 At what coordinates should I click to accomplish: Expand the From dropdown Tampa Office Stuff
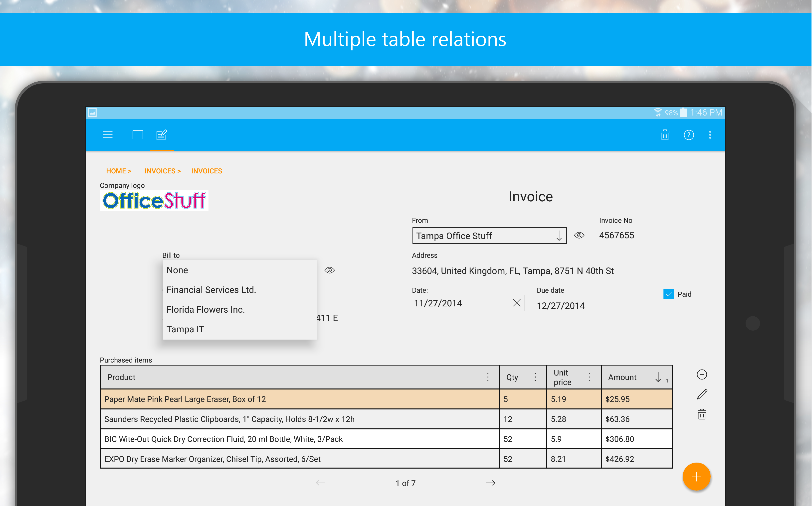click(489, 236)
